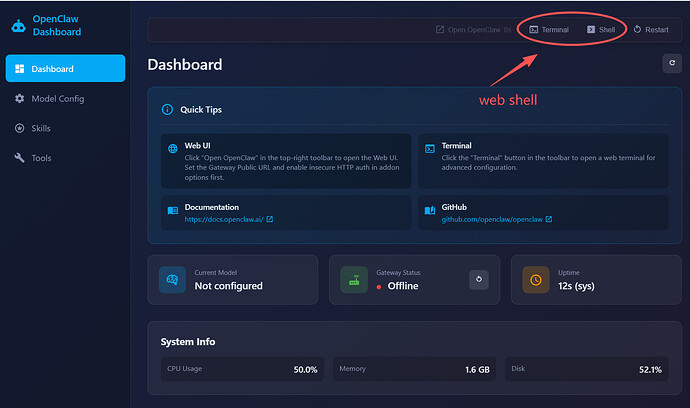Go to Model Config in the sidebar
The image size is (690, 408).
point(65,99)
